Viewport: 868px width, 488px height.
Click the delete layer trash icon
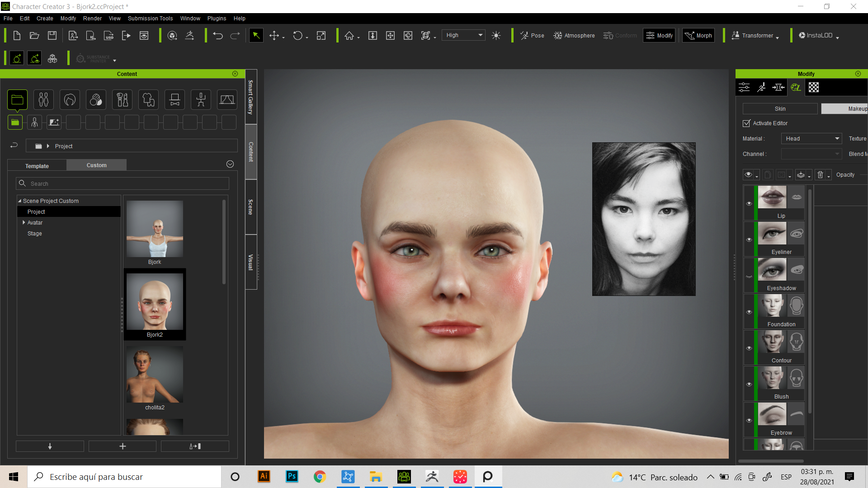[821, 175]
